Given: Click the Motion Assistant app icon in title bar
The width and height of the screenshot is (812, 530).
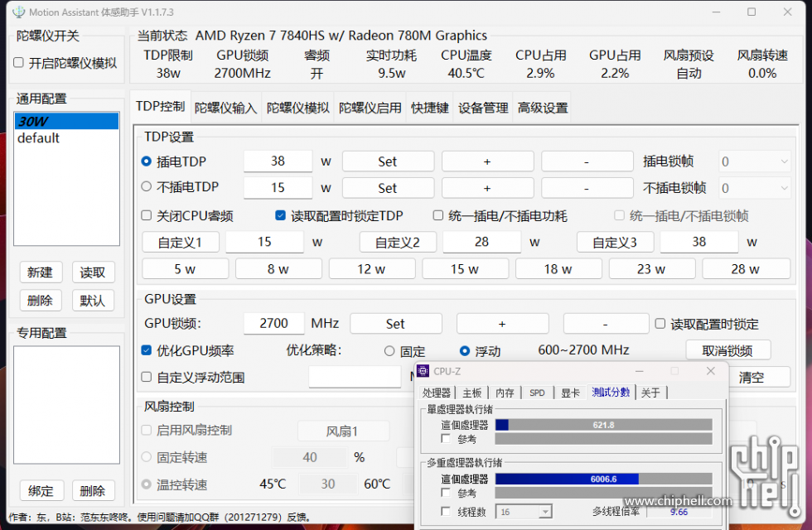Looking at the screenshot, I should 18,12.
